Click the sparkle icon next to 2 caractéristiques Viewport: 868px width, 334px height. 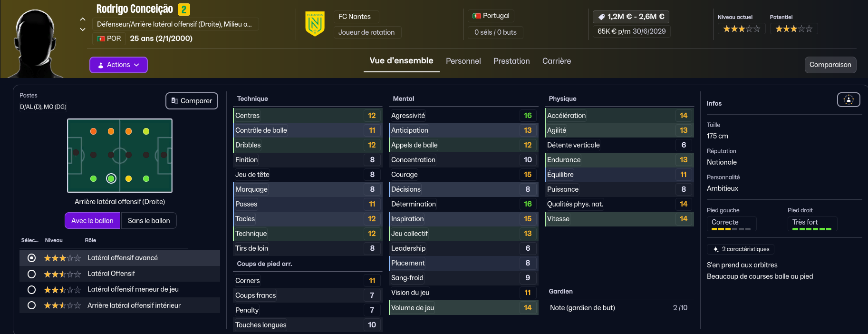716,249
